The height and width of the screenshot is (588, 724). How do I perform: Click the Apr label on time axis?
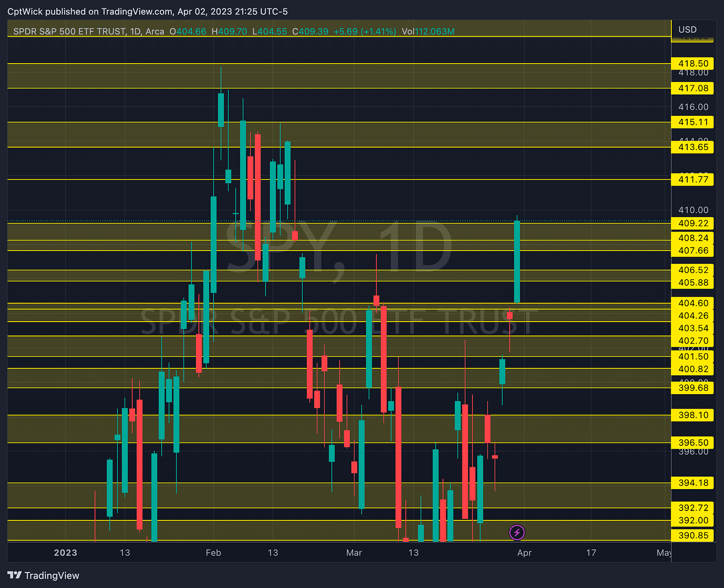point(525,553)
